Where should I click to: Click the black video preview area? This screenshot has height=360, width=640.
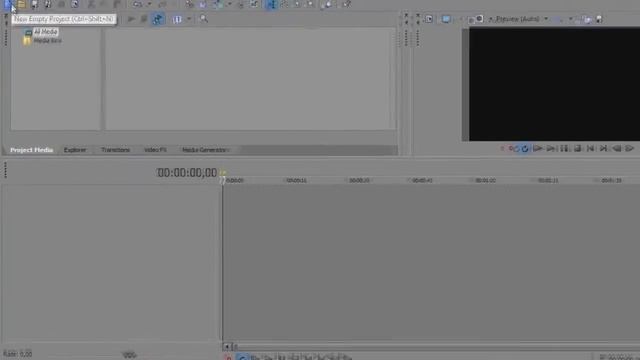point(554,84)
